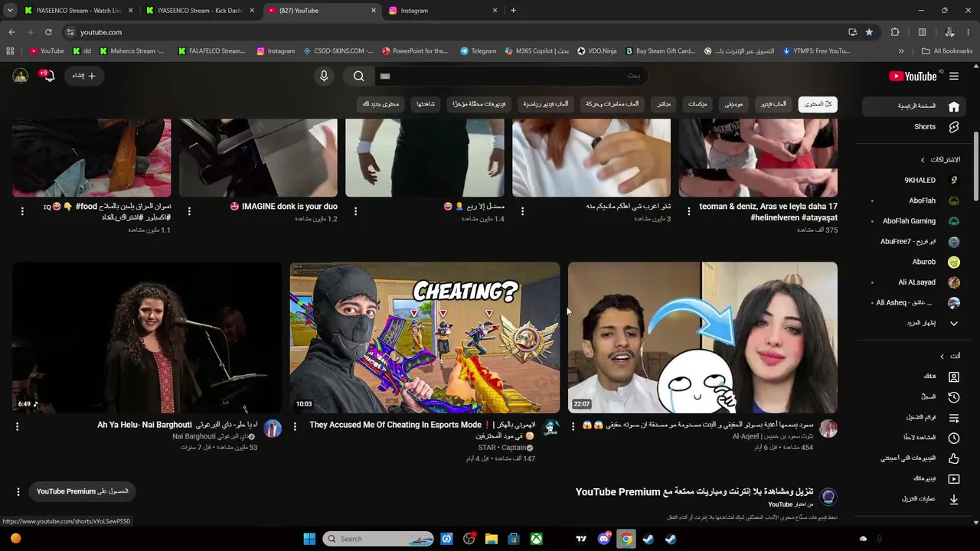The height and width of the screenshot is (551, 980).
Task: Start voice search with the microphone
Action: coord(324,76)
